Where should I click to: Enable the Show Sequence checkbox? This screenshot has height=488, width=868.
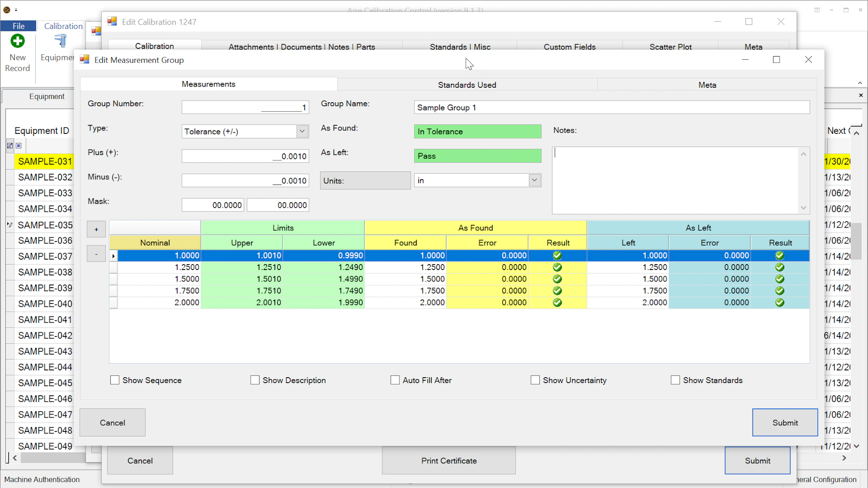(115, 380)
